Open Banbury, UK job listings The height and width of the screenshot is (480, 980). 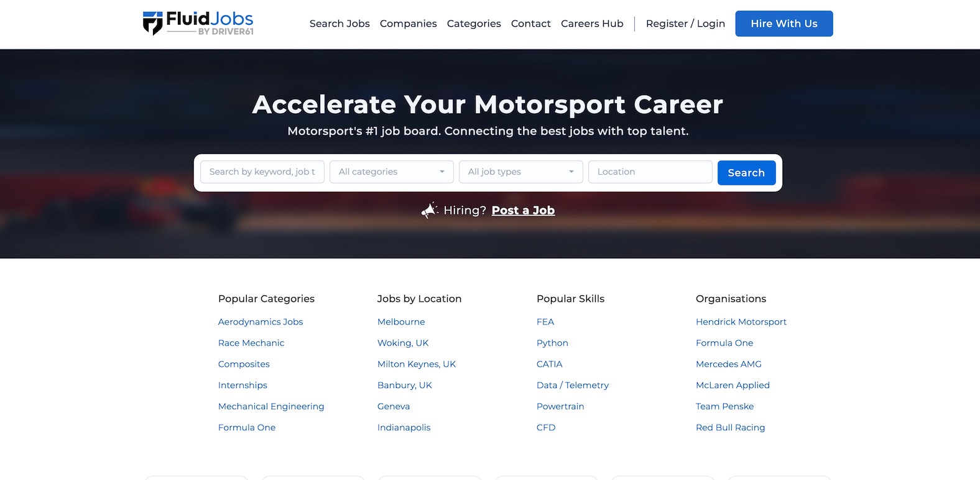click(405, 385)
